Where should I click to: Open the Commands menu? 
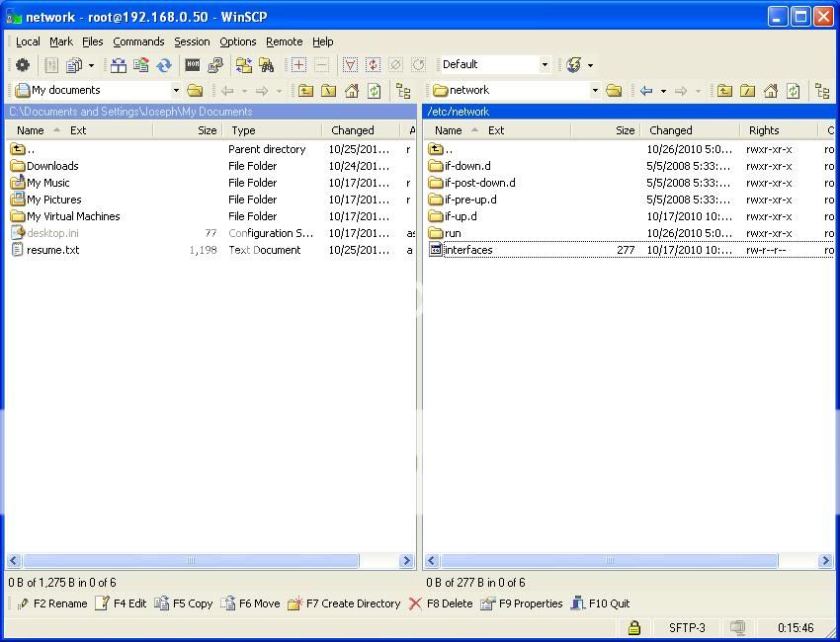(x=138, y=41)
